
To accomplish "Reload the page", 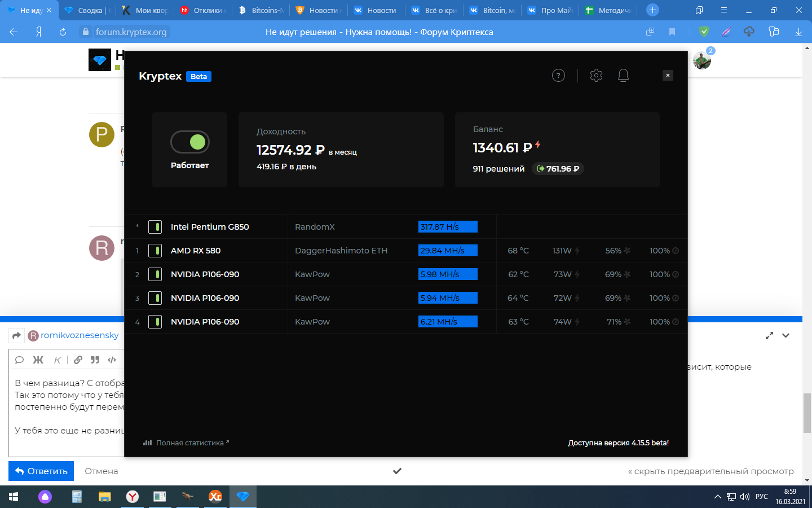I will 63,32.
